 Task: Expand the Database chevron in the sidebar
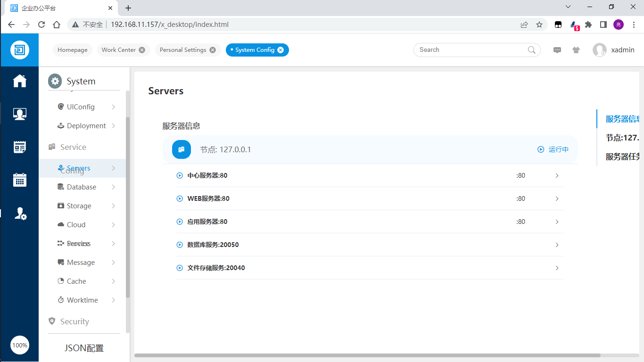coord(114,187)
